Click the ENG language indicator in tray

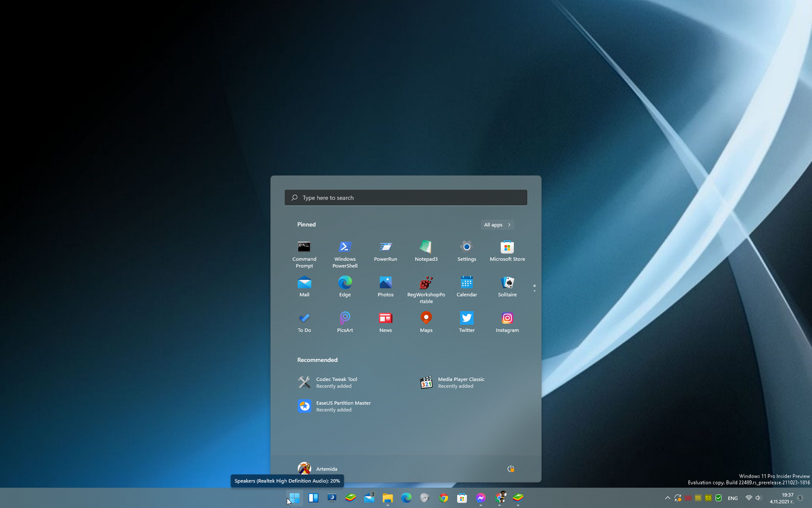coord(733,498)
